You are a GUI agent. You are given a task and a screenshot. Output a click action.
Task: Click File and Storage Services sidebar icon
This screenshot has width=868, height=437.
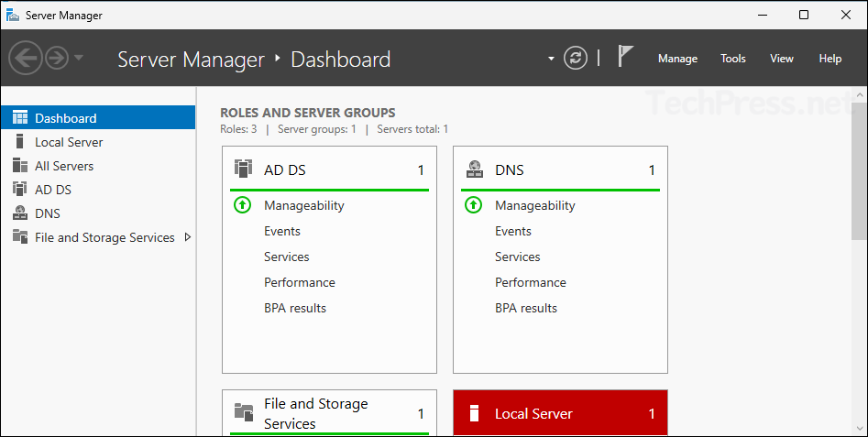pyautogui.click(x=20, y=236)
